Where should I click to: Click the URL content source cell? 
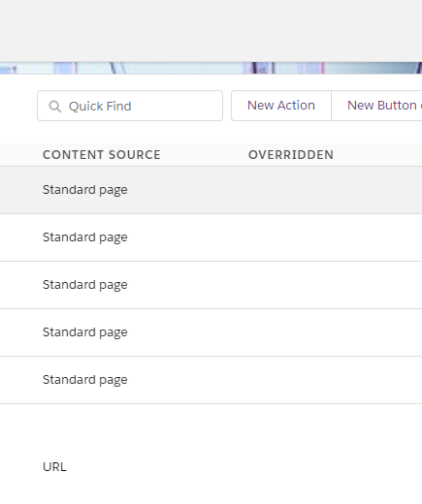(54, 467)
